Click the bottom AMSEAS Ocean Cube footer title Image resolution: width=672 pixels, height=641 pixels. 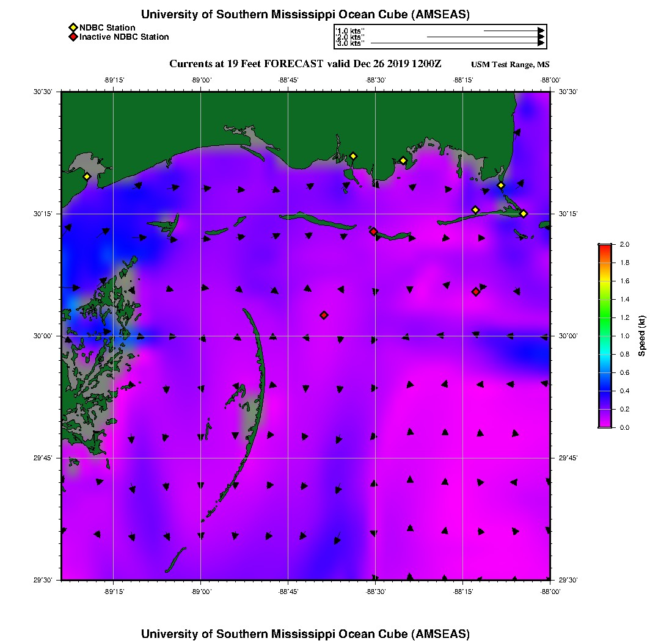point(305,633)
